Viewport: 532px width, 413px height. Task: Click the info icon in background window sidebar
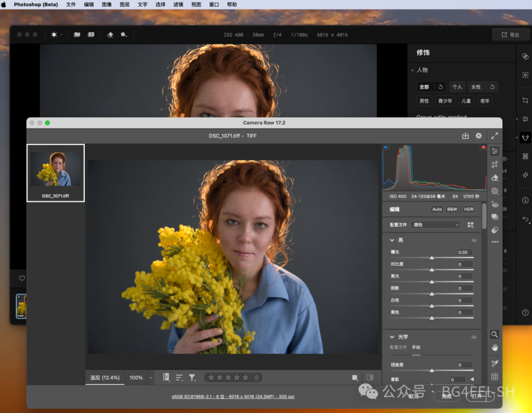click(525, 200)
